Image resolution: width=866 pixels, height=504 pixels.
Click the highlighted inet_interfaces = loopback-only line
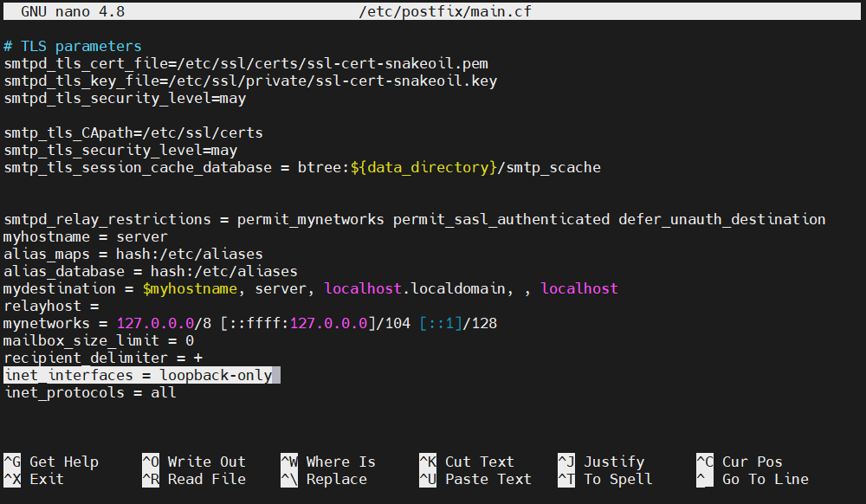click(x=142, y=375)
